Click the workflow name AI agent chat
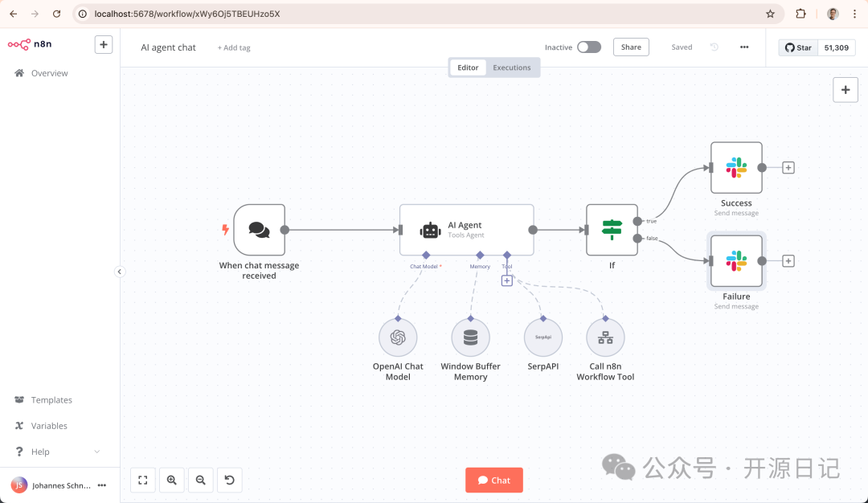This screenshot has width=868, height=503. 169,47
